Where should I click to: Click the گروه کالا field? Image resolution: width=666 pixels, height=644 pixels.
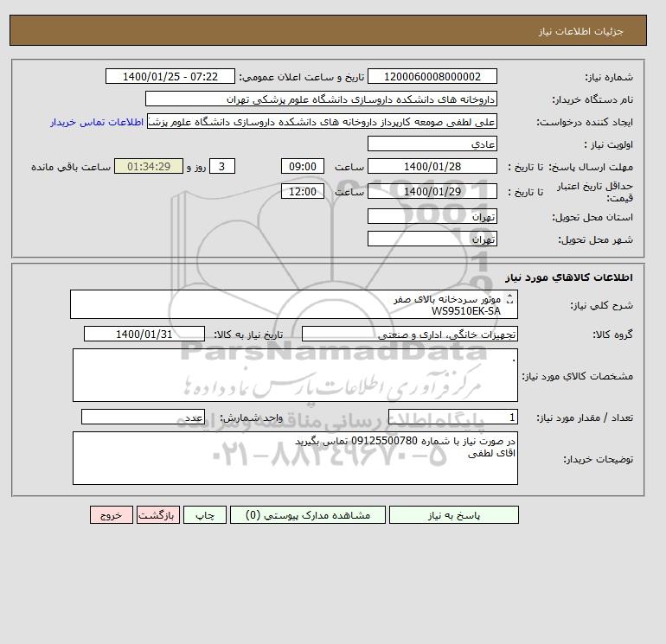pos(409,334)
